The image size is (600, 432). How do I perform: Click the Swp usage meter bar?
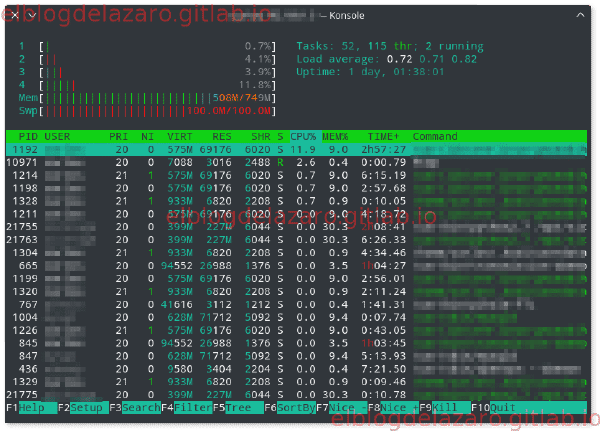tap(147, 111)
